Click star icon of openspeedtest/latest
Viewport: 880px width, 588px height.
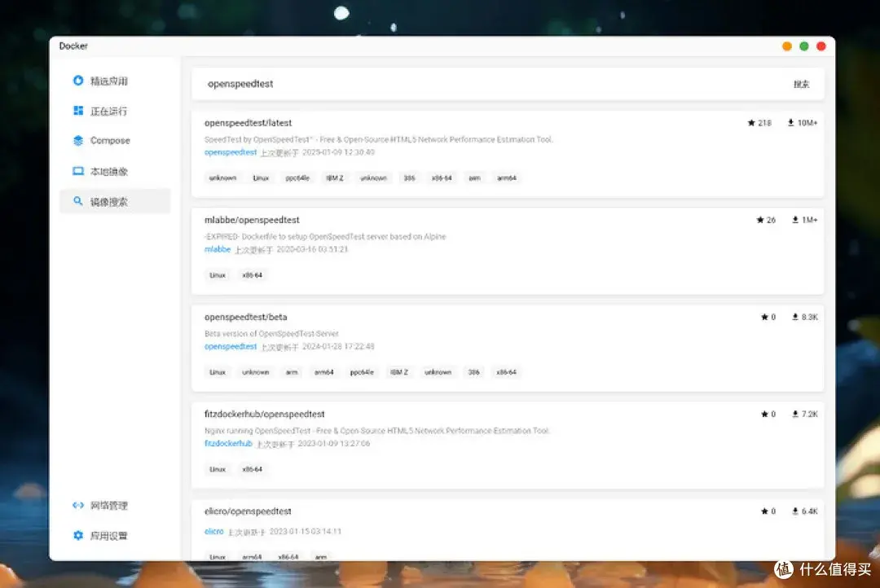click(x=751, y=123)
